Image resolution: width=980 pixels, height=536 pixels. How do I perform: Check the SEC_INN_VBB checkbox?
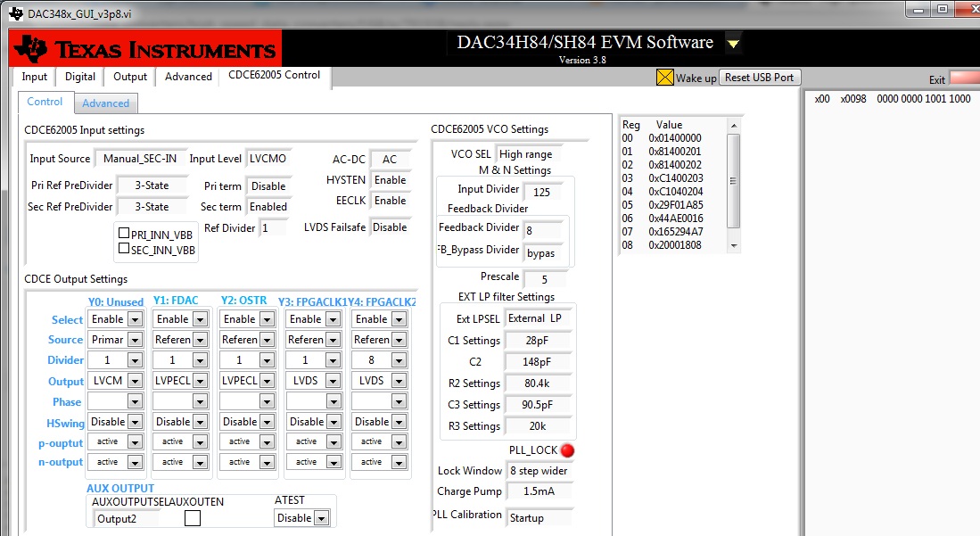pyautogui.click(x=124, y=248)
